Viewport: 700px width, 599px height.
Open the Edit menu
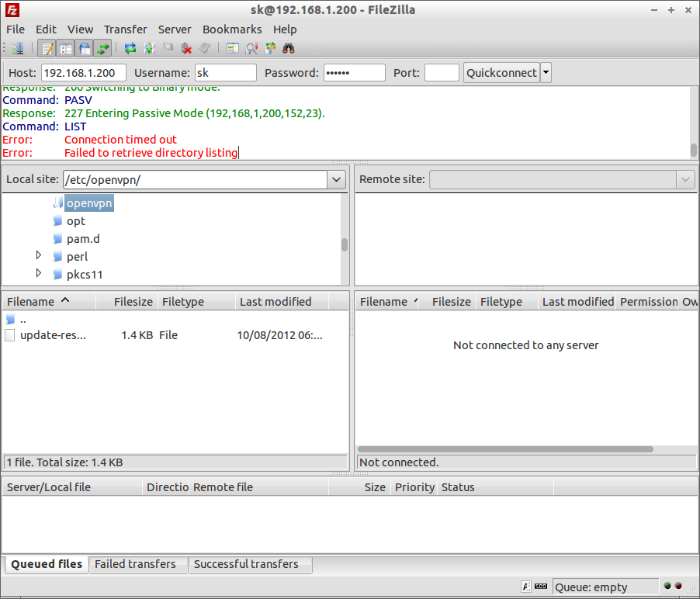[46, 29]
